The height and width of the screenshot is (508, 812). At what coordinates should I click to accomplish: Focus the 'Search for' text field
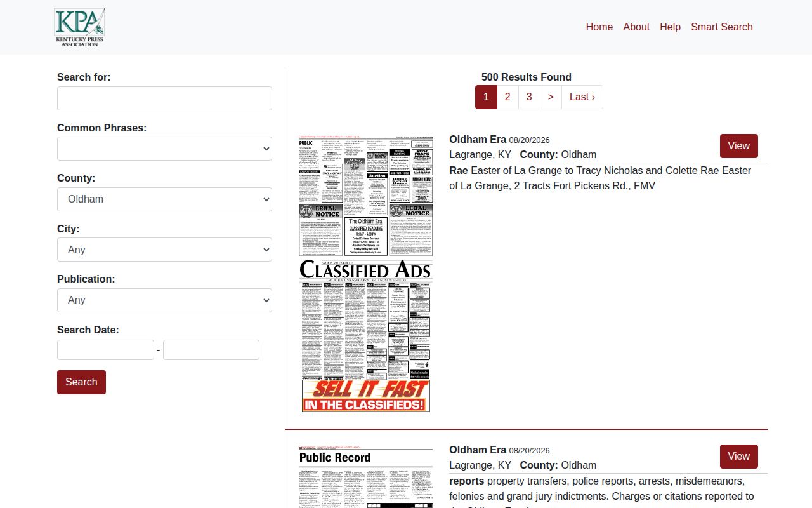coord(164,98)
